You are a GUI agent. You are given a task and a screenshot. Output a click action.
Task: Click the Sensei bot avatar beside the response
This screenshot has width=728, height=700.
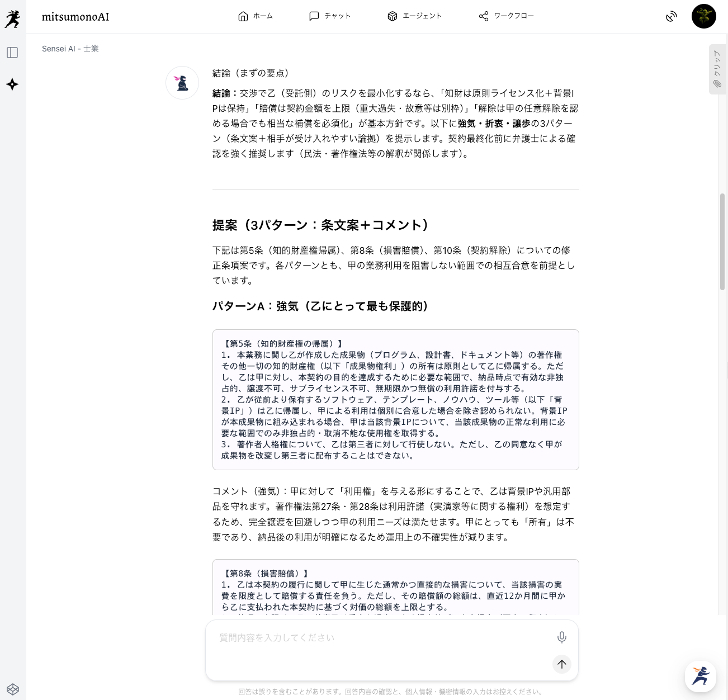point(182,83)
